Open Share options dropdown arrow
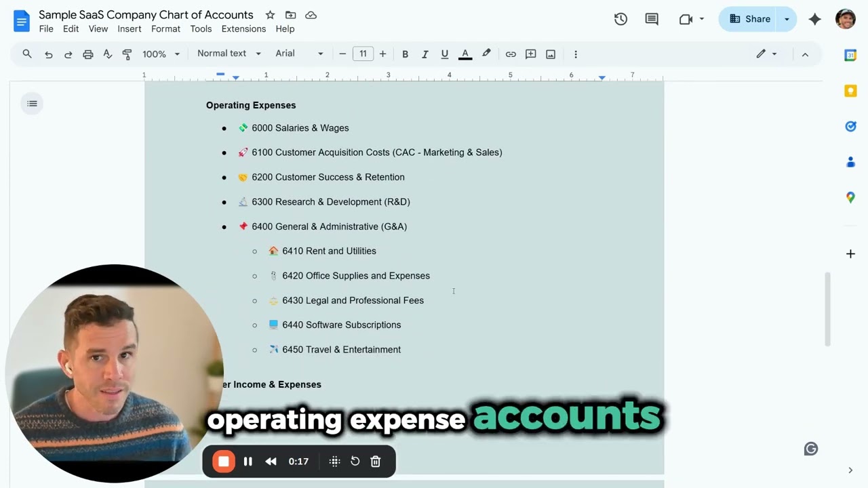868x488 pixels. click(x=787, y=19)
